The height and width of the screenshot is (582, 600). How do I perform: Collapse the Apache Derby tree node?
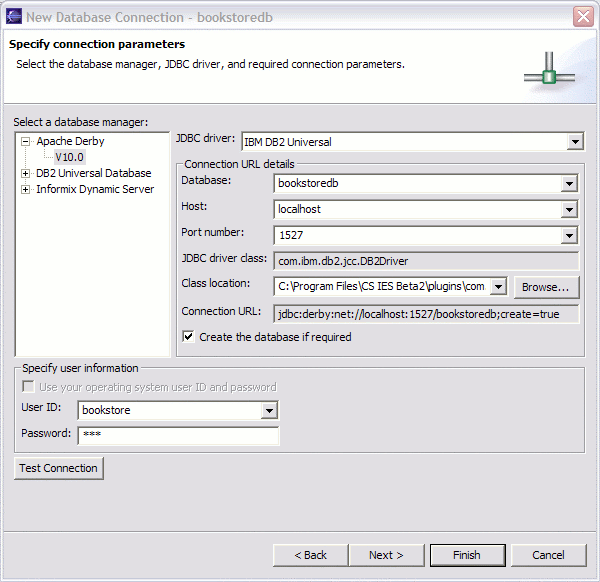click(x=25, y=142)
